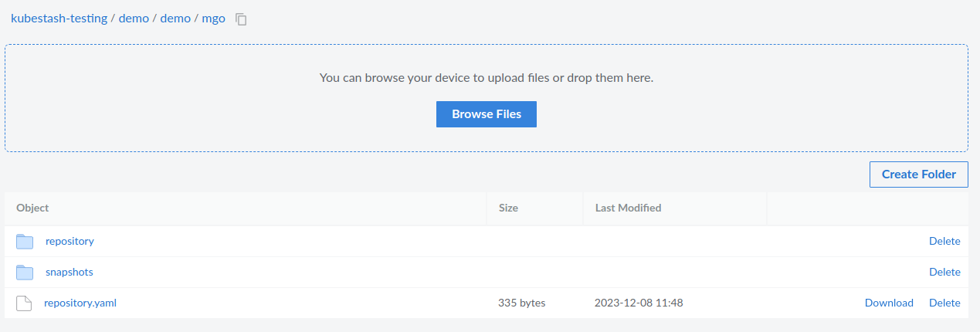Click the Last Modified column header

[x=628, y=208]
